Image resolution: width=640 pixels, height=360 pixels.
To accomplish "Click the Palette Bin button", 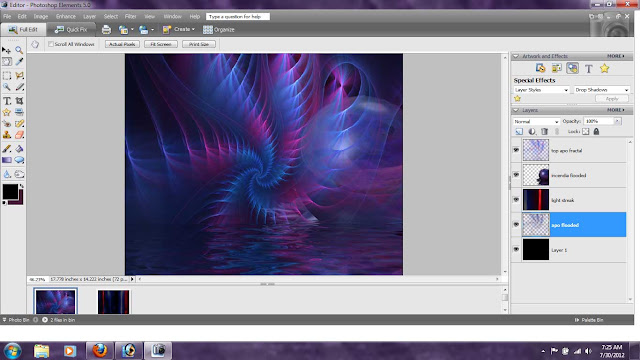I will [x=589, y=320].
